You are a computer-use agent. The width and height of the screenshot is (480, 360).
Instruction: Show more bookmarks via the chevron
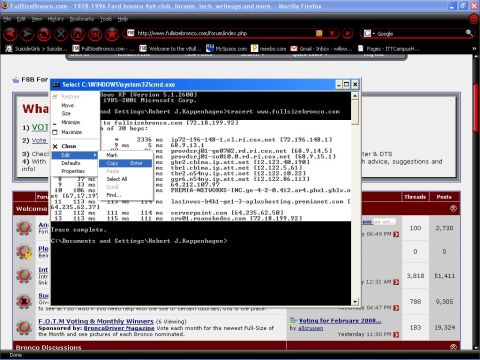tap(474, 49)
